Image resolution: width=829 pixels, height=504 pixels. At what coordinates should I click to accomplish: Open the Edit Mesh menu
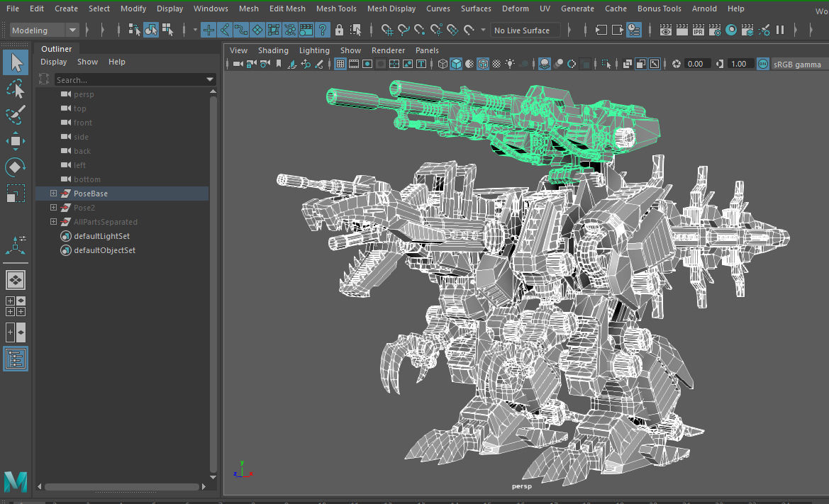[x=287, y=9]
